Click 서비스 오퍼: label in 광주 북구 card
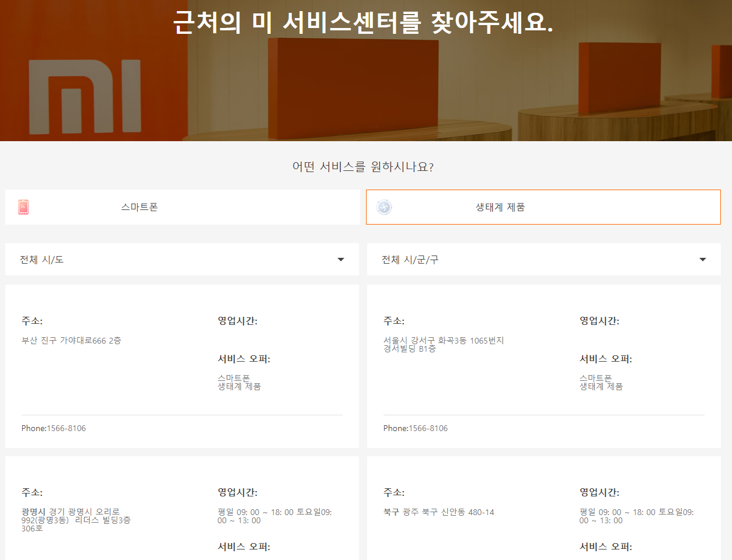The height and width of the screenshot is (560, 732). tap(606, 547)
